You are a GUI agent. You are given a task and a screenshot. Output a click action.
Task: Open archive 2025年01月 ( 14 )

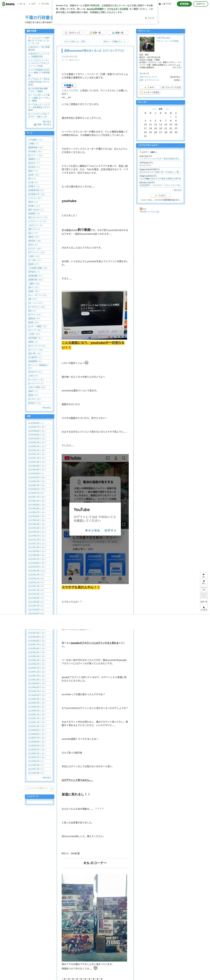pyautogui.click(x=37, y=450)
